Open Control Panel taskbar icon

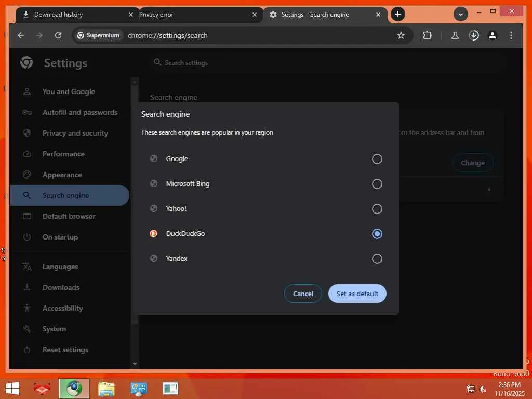pos(138,389)
